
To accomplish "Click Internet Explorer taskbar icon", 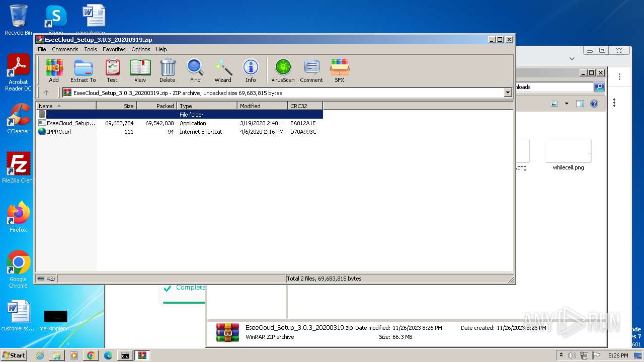I will click(40, 355).
